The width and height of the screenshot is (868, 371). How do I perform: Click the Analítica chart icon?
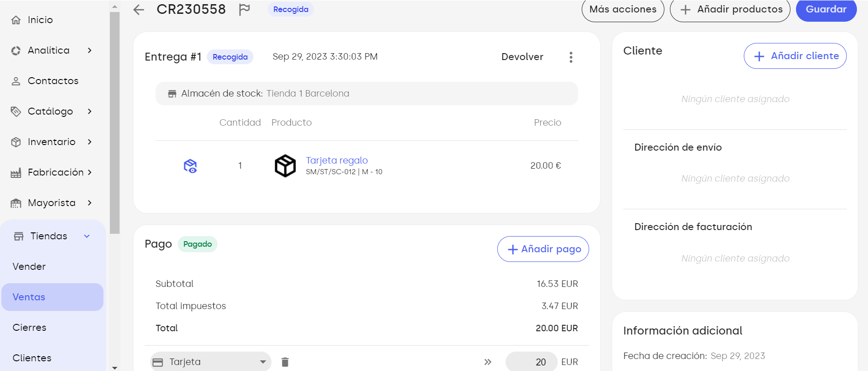tap(16, 51)
